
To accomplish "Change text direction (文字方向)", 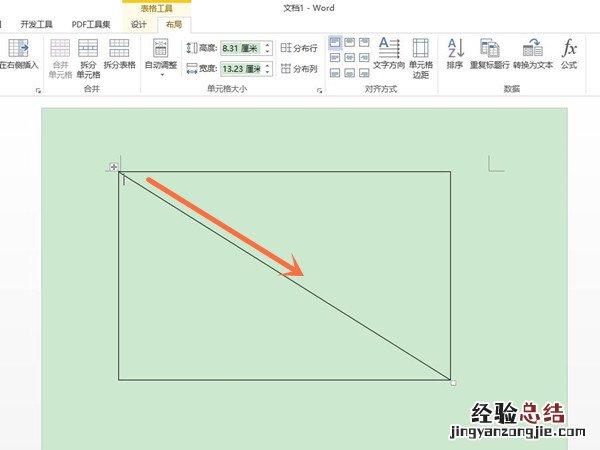I will 389,54.
